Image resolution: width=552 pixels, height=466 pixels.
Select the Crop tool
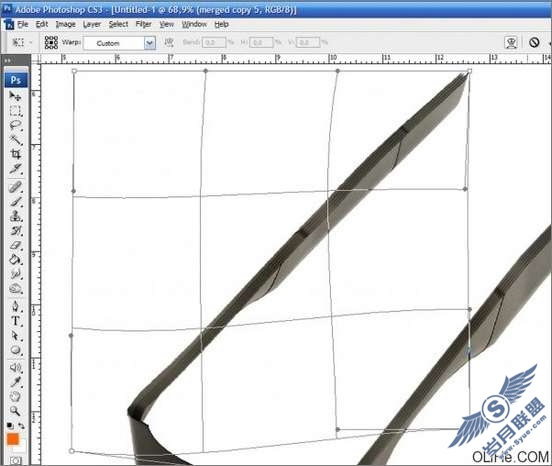15,154
